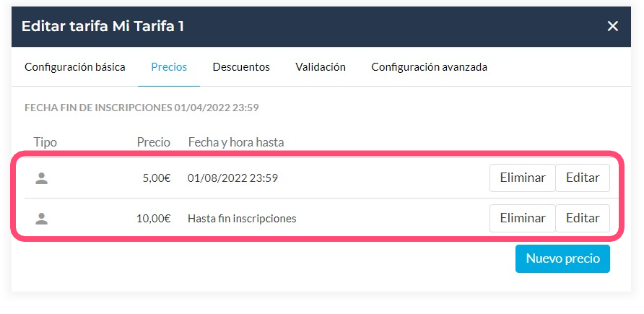Click the Tipo column header
Screen dimensions: 644x314
(x=45, y=142)
